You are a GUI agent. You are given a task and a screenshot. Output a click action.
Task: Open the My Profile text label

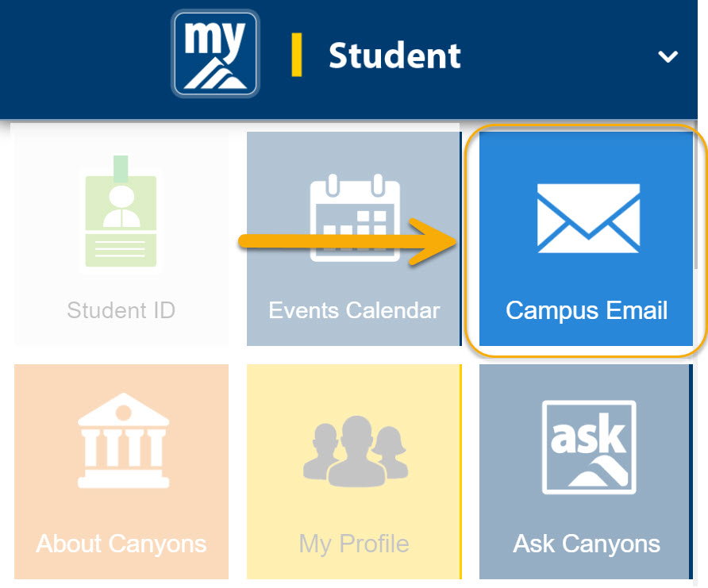(354, 544)
